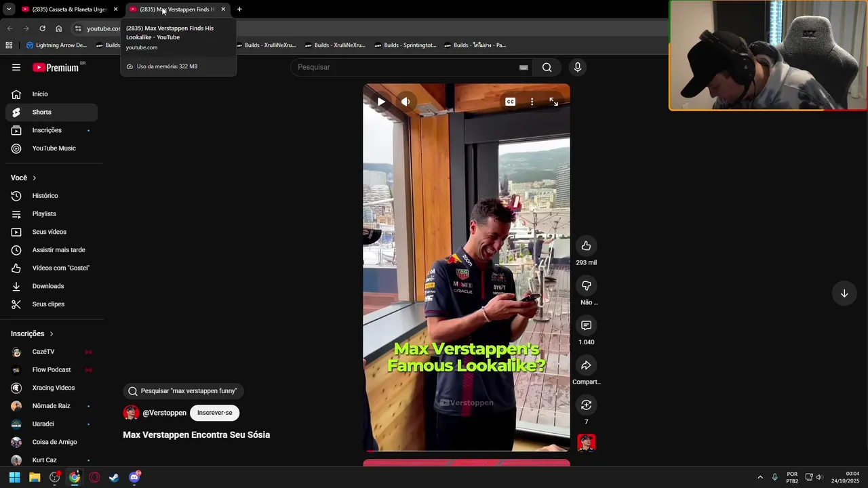Click the magnifier search button
This screenshot has height=488, width=868.
tap(547, 67)
